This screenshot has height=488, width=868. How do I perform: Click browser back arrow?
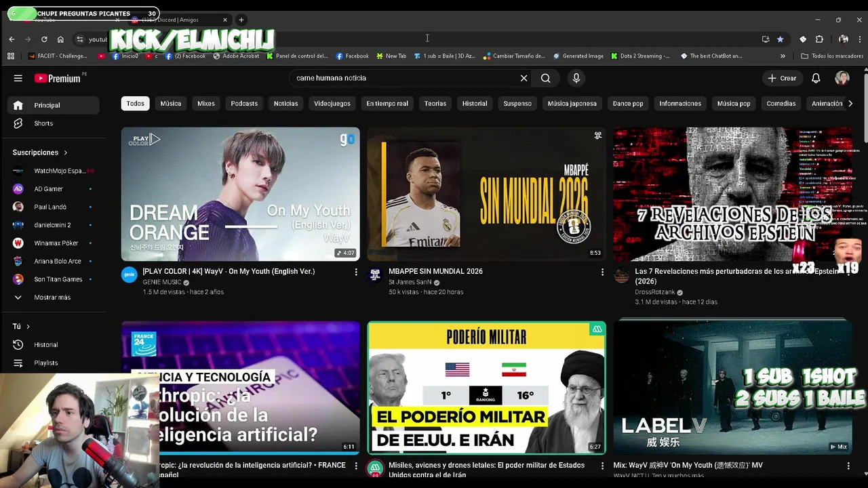12,39
